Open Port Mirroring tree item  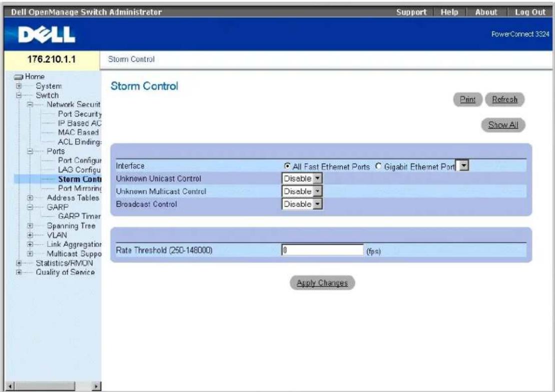[80, 188]
